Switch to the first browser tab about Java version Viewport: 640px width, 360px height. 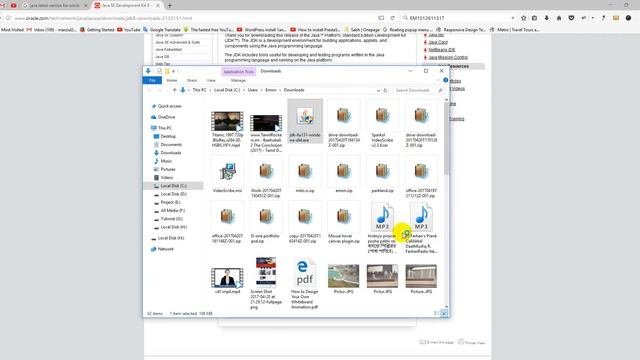pos(54,6)
